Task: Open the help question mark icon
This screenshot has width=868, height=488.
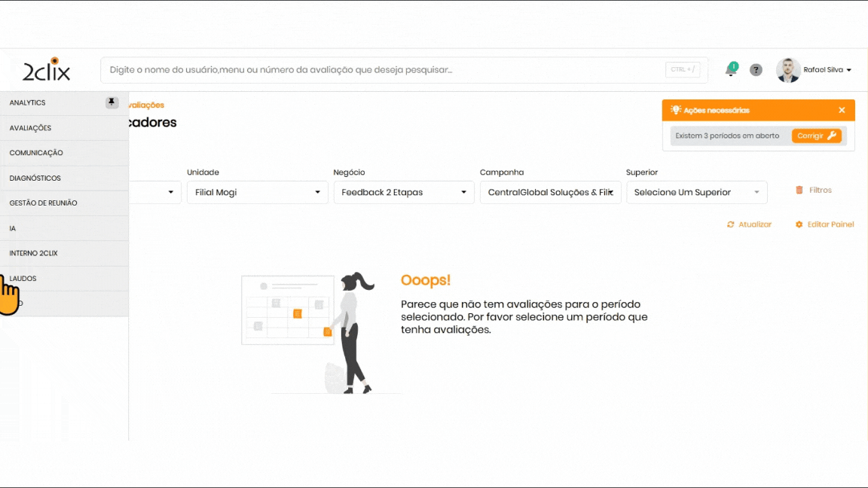Action: pyautogui.click(x=756, y=70)
